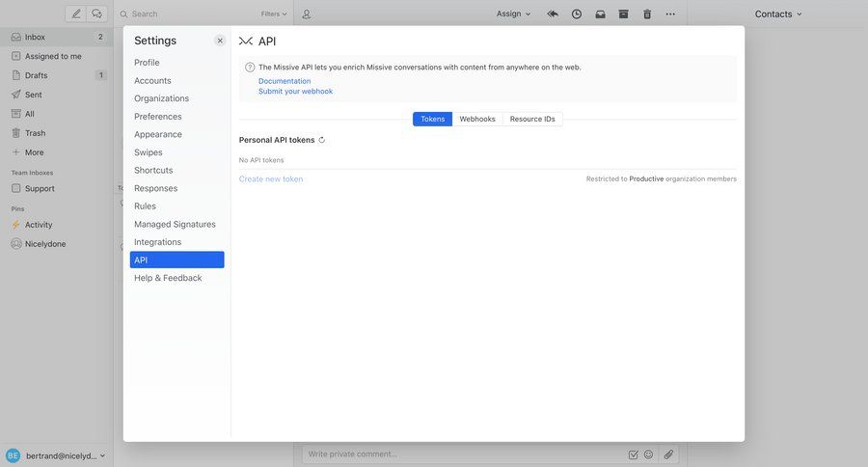Open the bertrand account dropdown

click(x=66, y=455)
